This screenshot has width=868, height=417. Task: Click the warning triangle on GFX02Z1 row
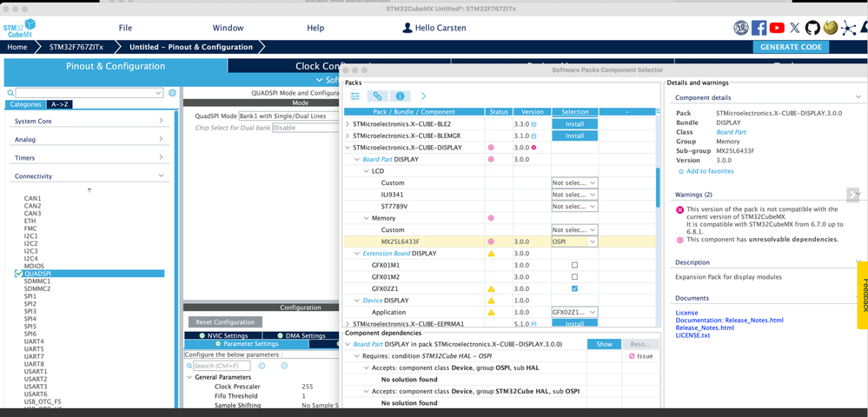click(490, 288)
